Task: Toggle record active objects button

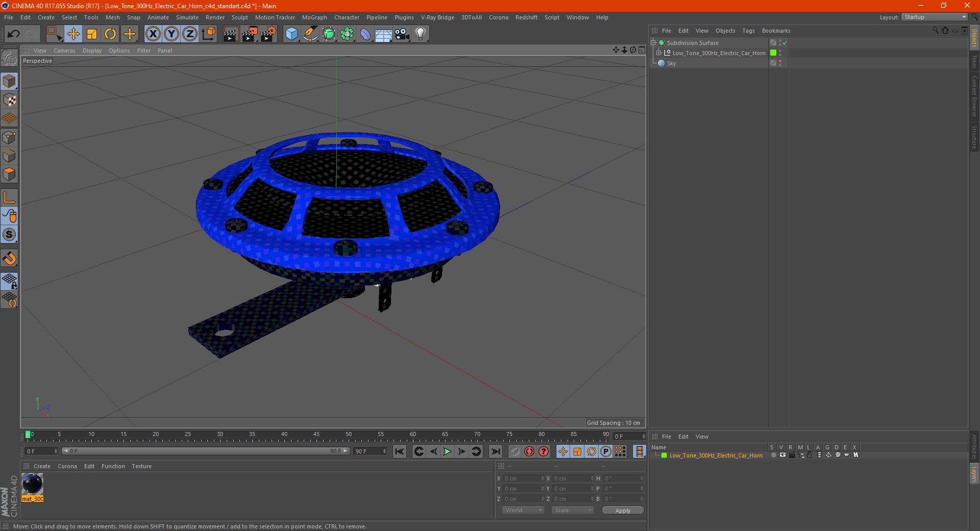Action: [x=515, y=451]
